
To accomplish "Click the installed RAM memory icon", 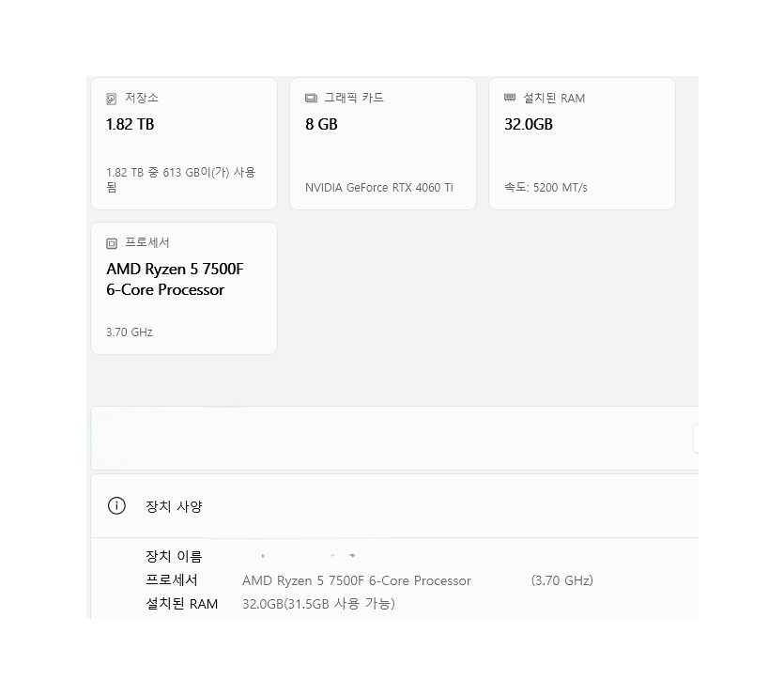I will (510, 98).
